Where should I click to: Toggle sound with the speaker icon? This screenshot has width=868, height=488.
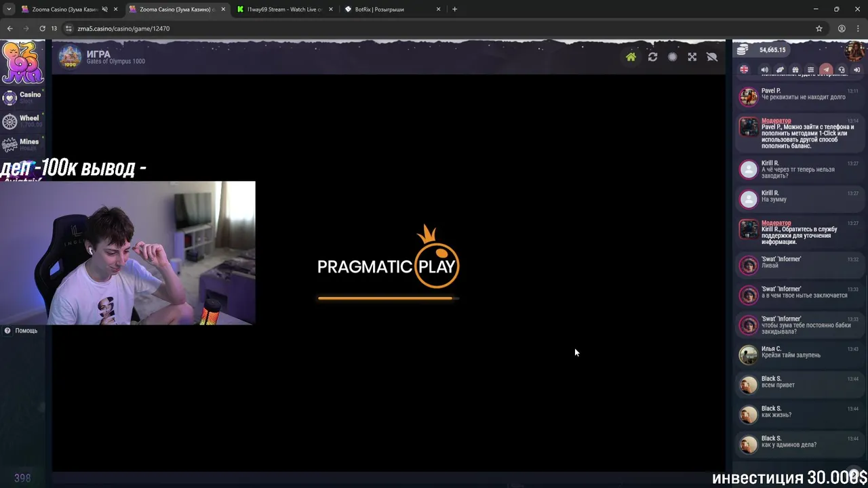764,70
